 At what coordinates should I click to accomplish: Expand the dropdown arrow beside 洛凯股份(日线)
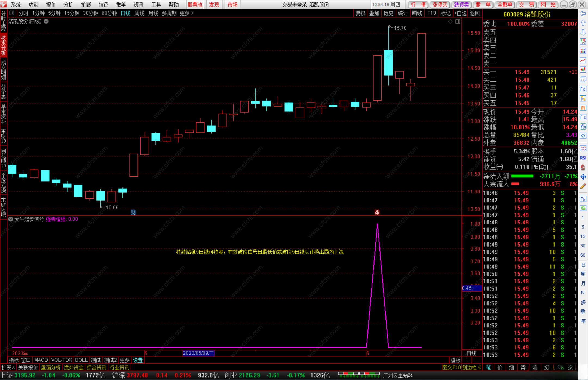point(46,22)
